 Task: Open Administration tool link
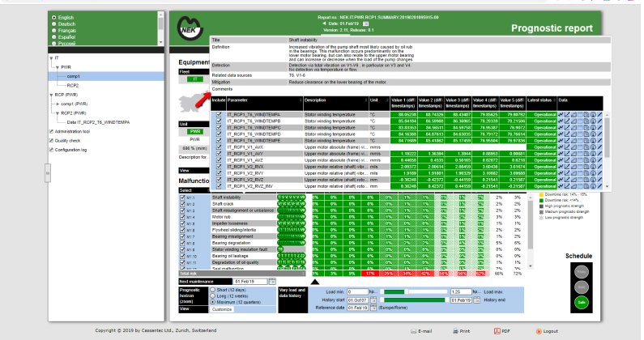pyautogui.click(x=72, y=131)
